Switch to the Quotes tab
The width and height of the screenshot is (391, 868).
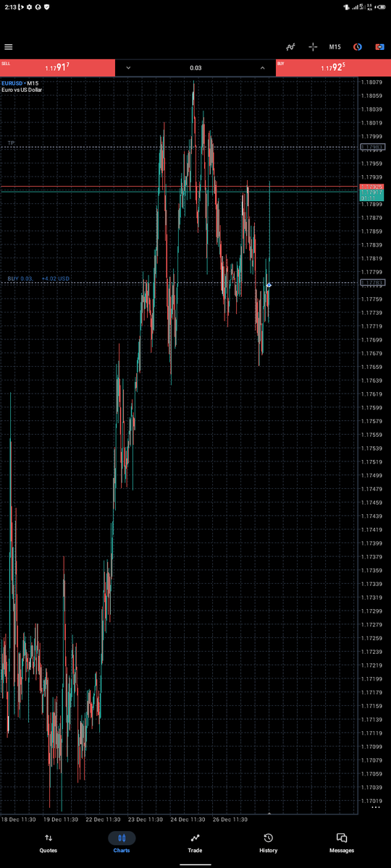click(49, 843)
